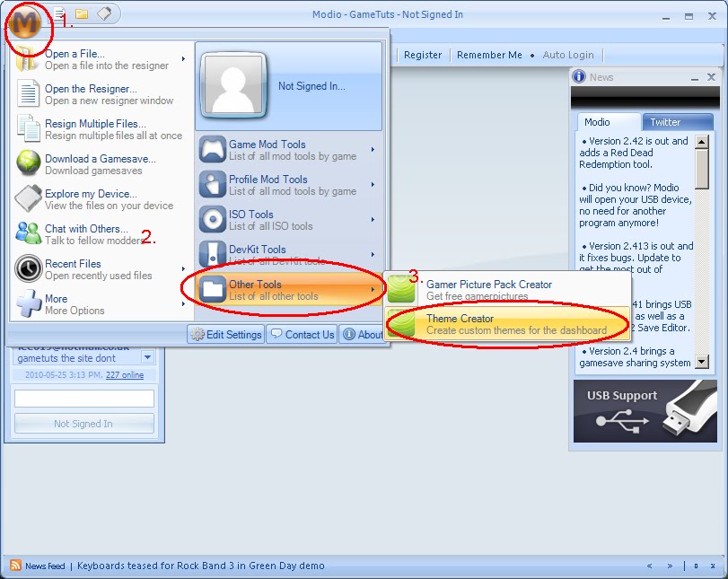This screenshot has width=728, height=579.
Task: Click the Gamer Picture Pack Creator green icon
Action: [401, 289]
